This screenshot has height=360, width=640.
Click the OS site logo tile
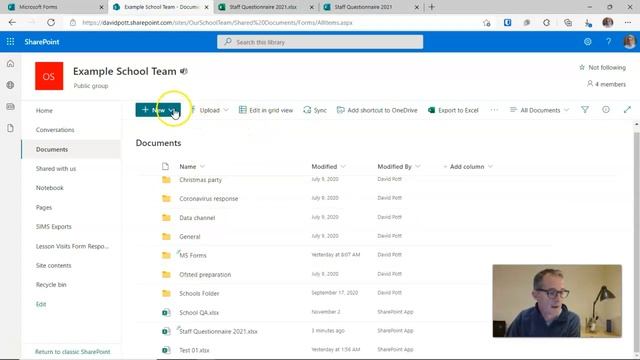tap(49, 76)
